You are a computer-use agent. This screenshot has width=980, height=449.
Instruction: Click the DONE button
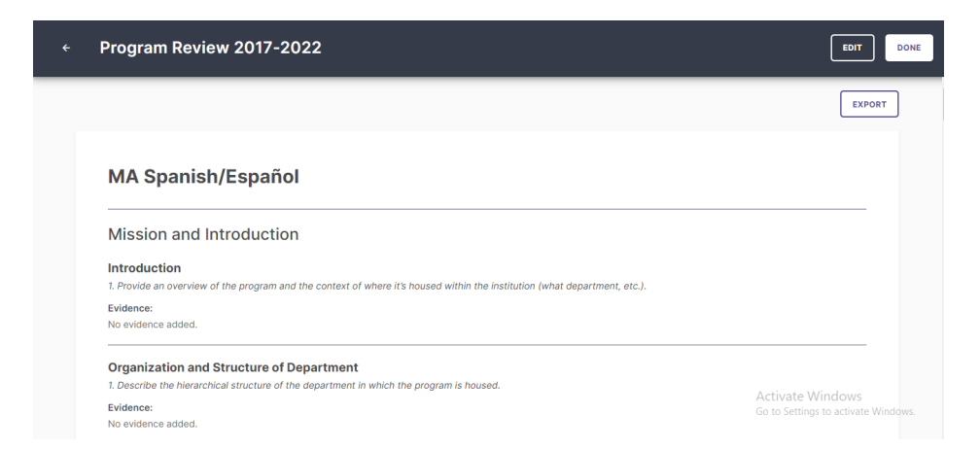click(909, 48)
